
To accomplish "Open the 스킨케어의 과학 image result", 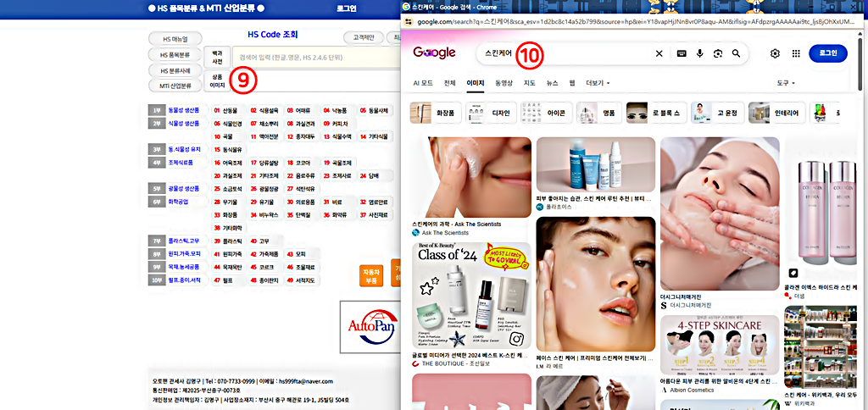I will coord(471,177).
